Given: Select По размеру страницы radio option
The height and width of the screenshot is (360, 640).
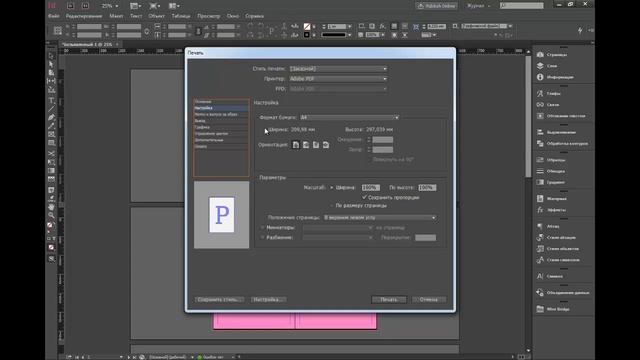Looking at the screenshot, I should click(358, 206).
